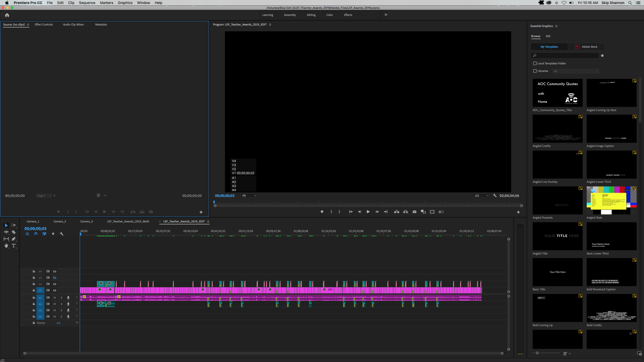Switch to Effect Controls tab
The image size is (644, 362).
[x=44, y=24]
